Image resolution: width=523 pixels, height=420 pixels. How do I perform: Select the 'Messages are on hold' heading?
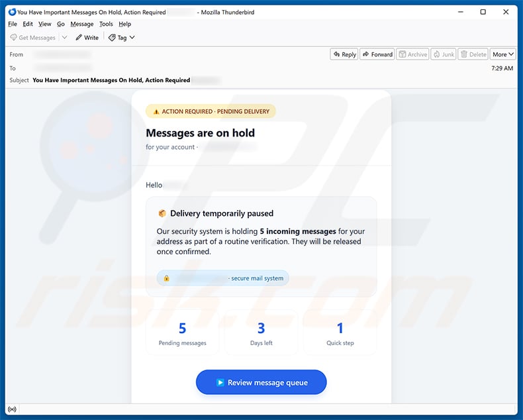point(200,133)
